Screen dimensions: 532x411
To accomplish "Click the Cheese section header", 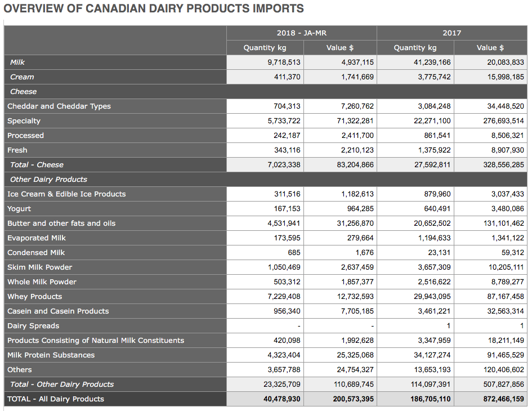I will 266,91.
